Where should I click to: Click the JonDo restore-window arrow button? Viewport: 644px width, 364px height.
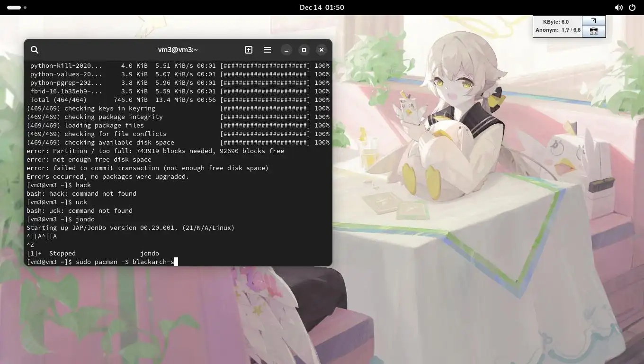[x=593, y=21]
